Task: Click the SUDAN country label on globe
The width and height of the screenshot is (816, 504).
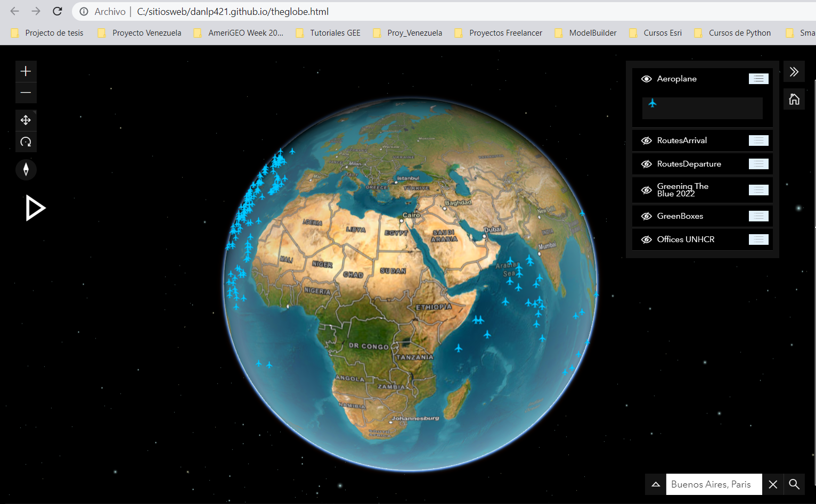Action: (x=393, y=271)
